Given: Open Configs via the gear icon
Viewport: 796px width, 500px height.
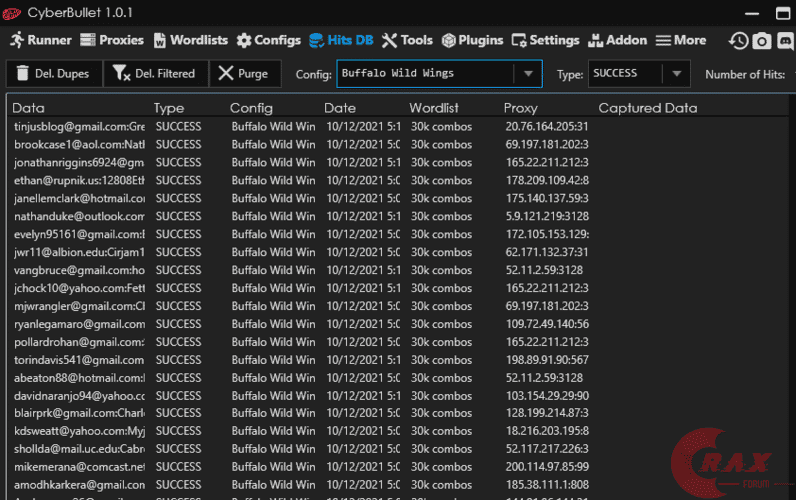Looking at the screenshot, I should click(x=245, y=41).
